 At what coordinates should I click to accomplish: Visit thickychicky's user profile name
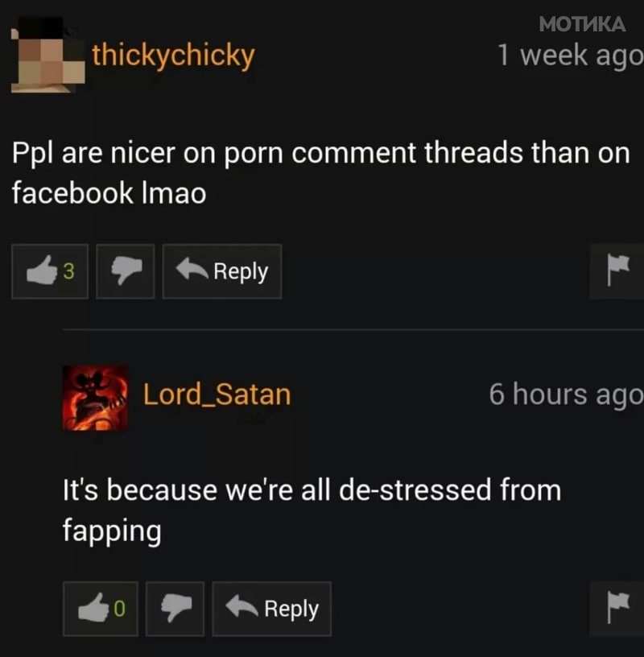coord(173,56)
